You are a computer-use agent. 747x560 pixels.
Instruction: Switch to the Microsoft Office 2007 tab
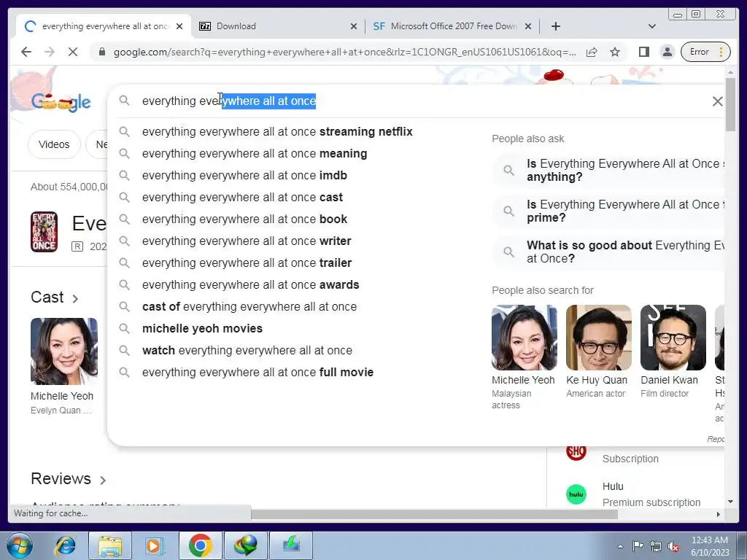[452, 26]
